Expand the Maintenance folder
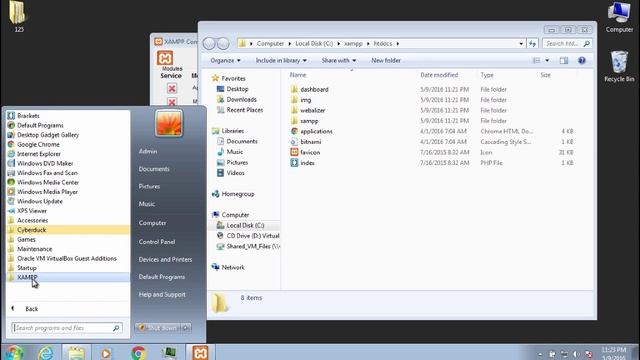 click(34, 249)
